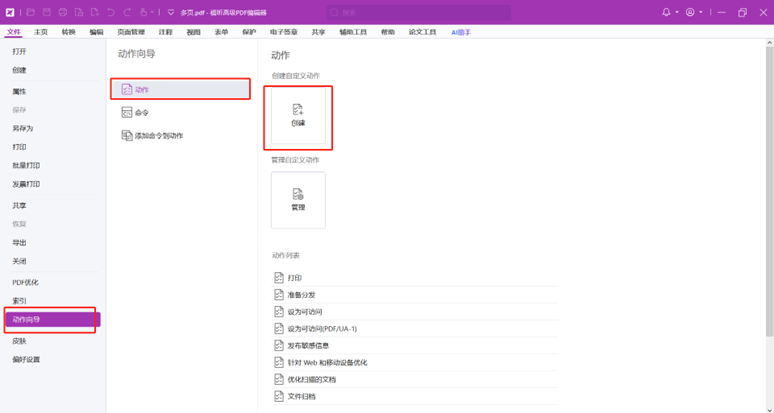This screenshot has height=413, width=774.
Task: Click the 管理 custom action tile
Action: tap(298, 200)
